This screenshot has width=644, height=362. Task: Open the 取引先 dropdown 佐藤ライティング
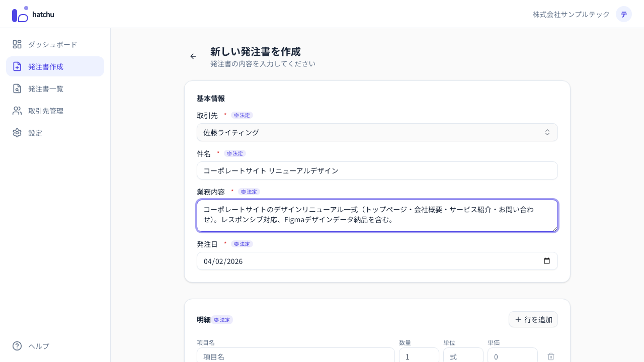[377, 132]
